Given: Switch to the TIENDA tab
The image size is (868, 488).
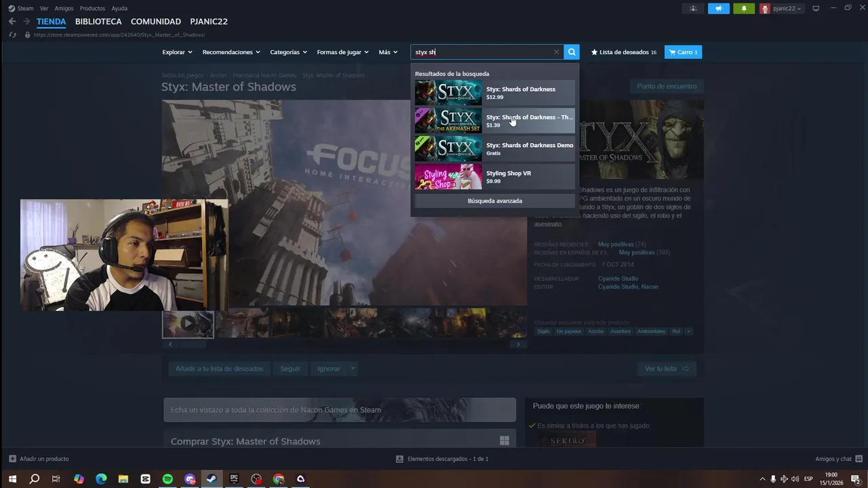Looking at the screenshot, I should pyautogui.click(x=52, y=22).
